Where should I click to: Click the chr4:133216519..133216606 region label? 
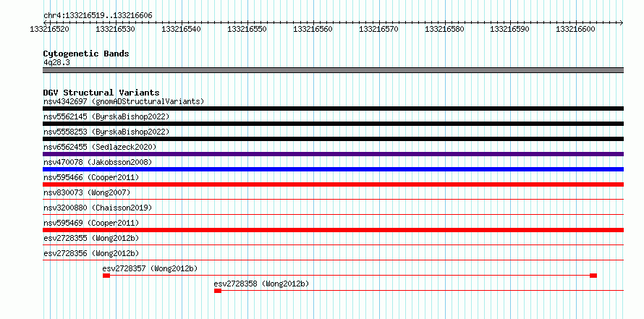[x=98, y=16]
